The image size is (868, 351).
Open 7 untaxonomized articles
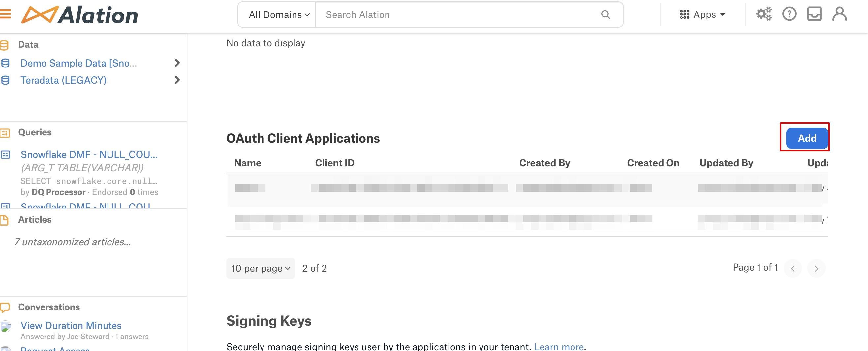72,242
